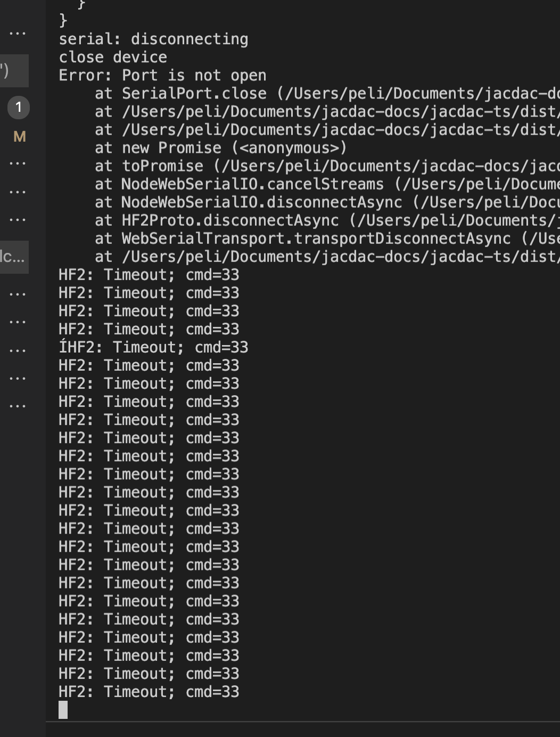Click the gold "M" modified indicator
The height and width of the screenshot is (737, 560).
pyautogui.click(x=19, y=136)
